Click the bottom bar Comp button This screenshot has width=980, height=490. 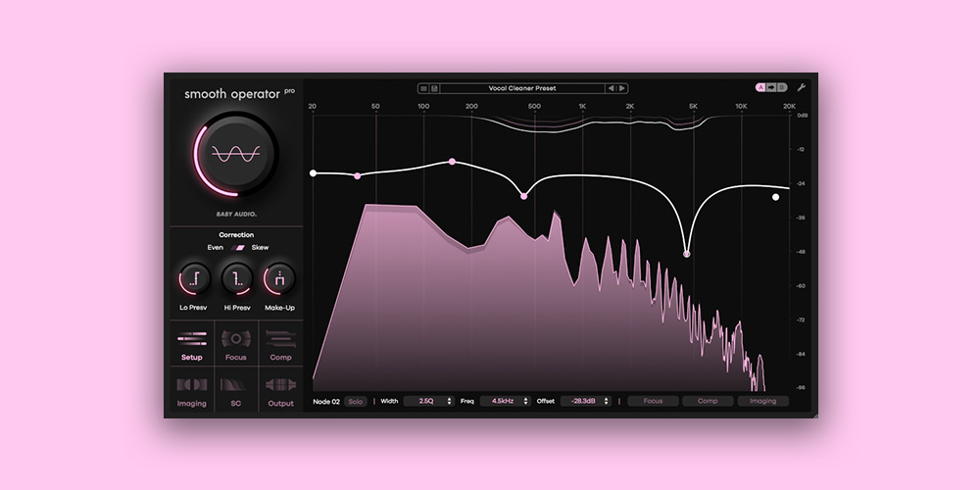click(708, 401)
